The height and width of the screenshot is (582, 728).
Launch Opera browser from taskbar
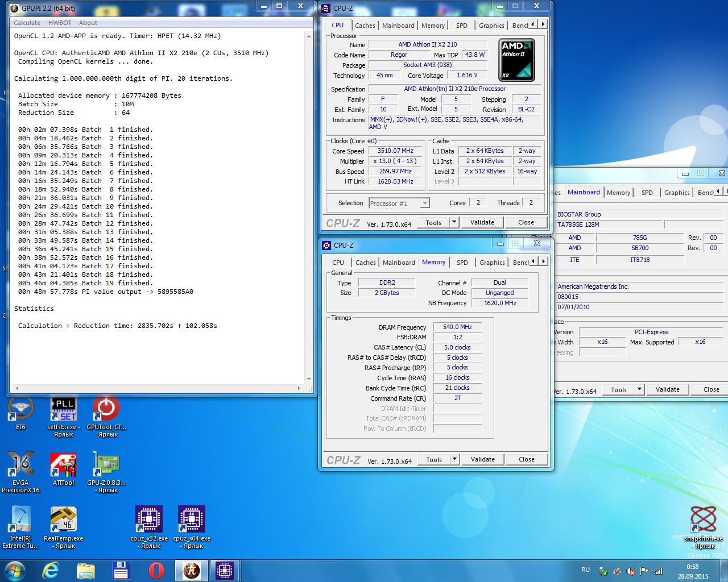(156, 570)
